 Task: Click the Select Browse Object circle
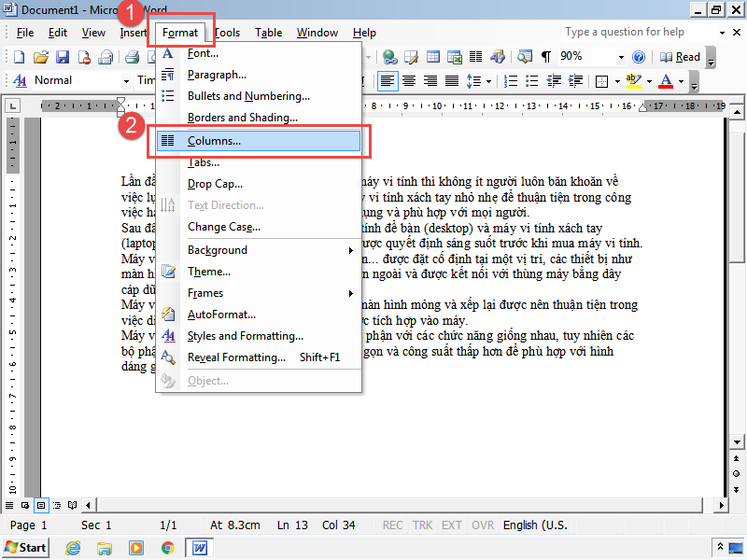click(737, 474)
